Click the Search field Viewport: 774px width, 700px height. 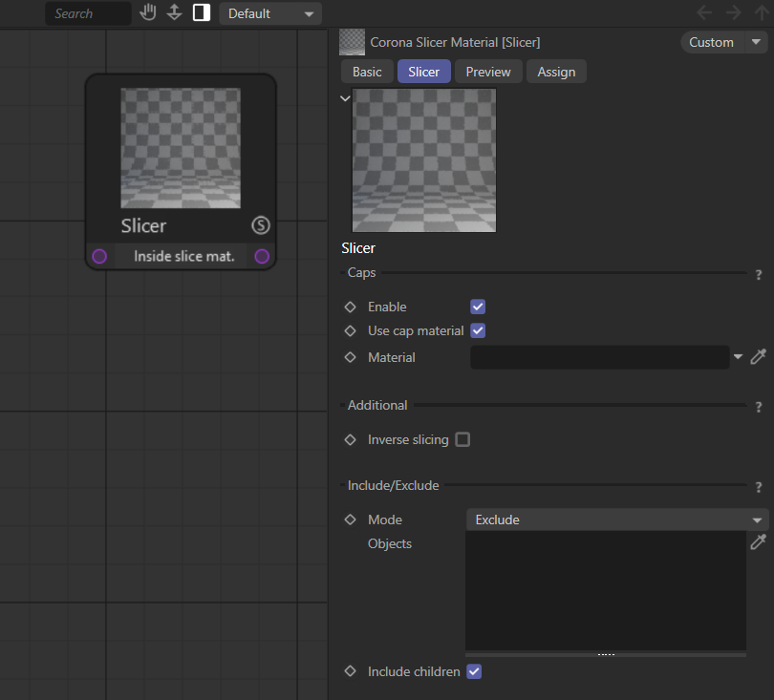point(88,13)
